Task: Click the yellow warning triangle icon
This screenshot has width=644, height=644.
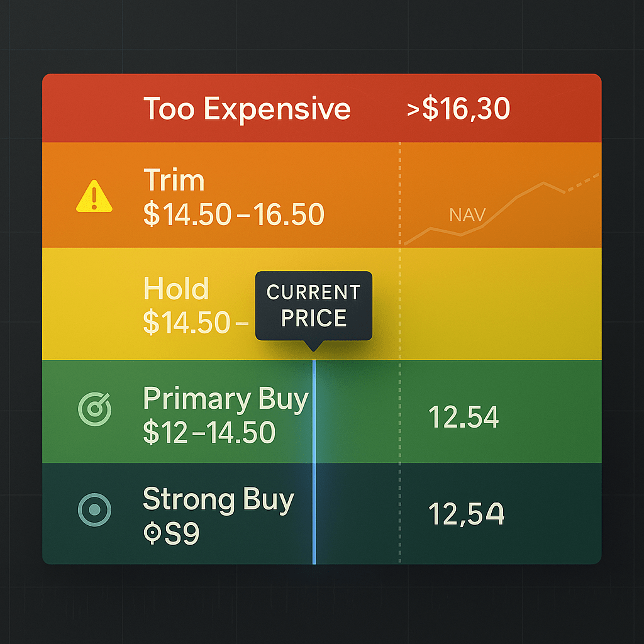Action: tap(94, 196)
